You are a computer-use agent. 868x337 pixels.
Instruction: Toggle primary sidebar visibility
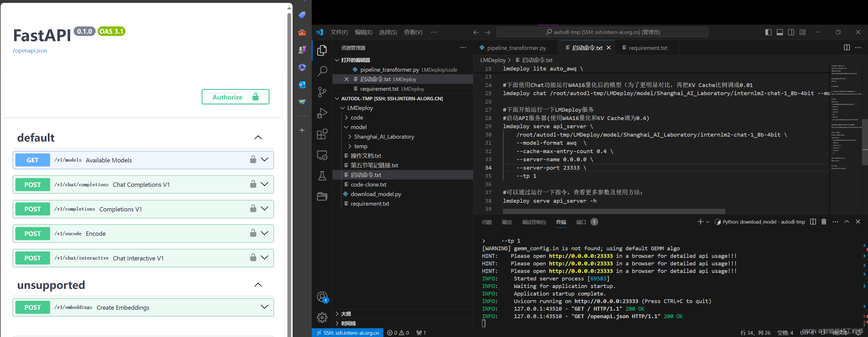(768, 32)
